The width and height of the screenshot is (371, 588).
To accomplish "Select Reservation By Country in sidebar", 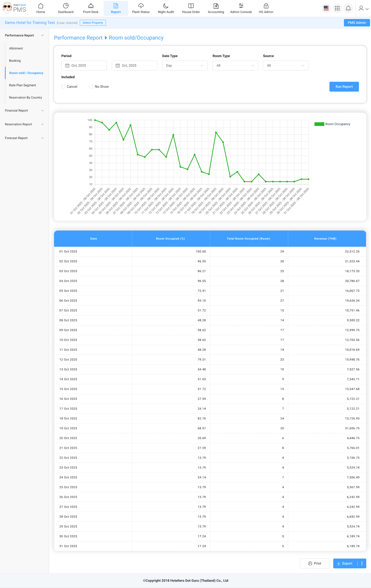I will [x=25, y=97].
